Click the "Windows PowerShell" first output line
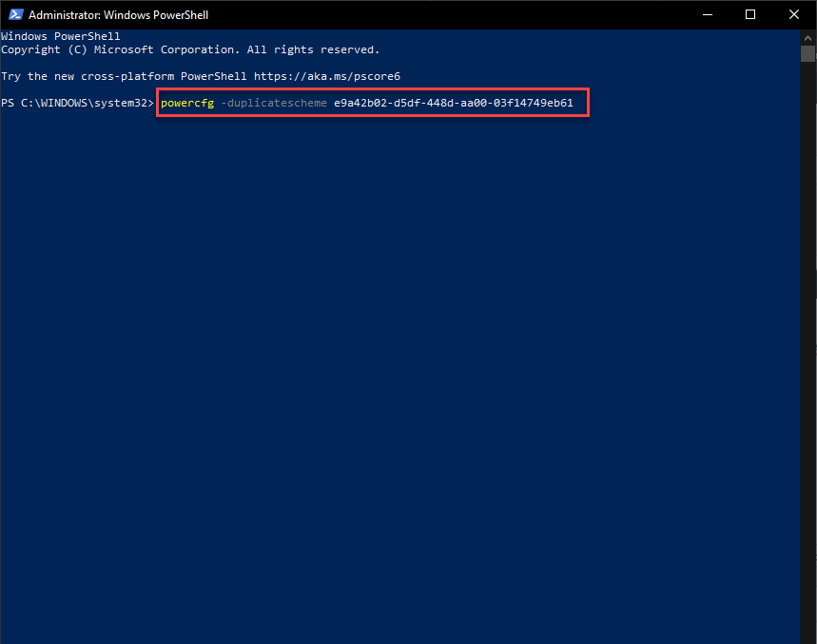Screen dimensions: 817x644 click(x=60, y=36)
